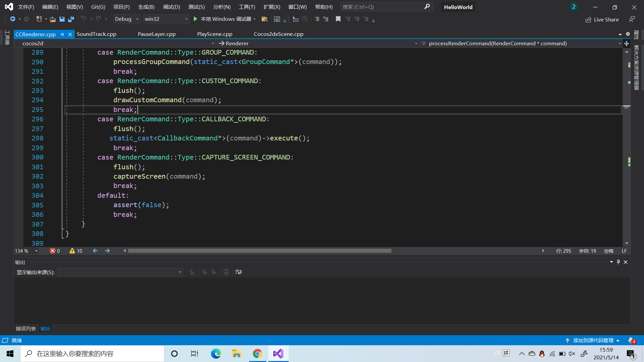
Task: Click the bookmark toggle icon in toolbar
Action: [338, 19]
